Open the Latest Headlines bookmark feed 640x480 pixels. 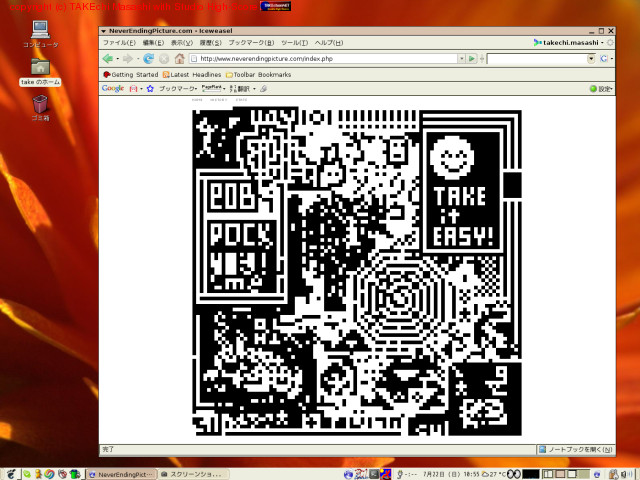click(x=192, y=74)
